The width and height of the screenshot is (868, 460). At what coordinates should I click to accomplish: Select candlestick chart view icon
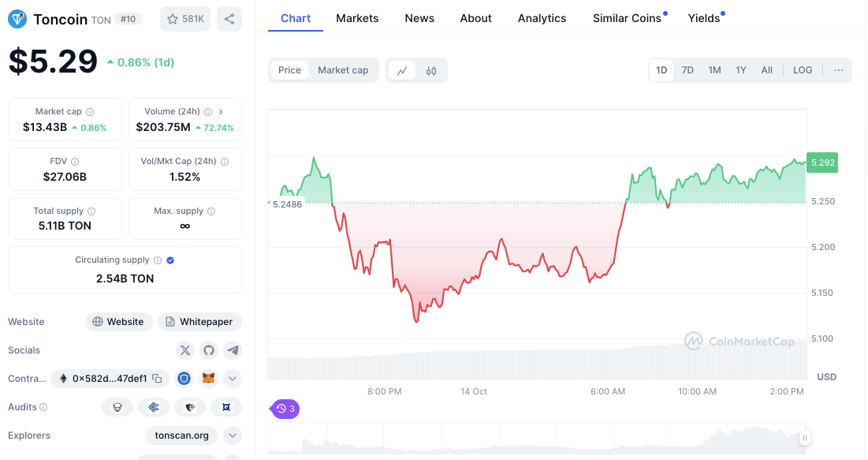[x=431, y=70]
